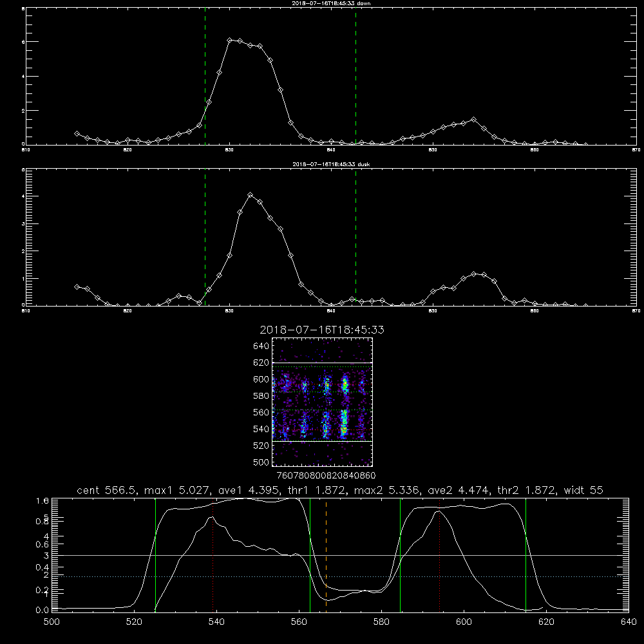
Task: Click the 540 label on bottom plot x-axis
Action: 216,622
